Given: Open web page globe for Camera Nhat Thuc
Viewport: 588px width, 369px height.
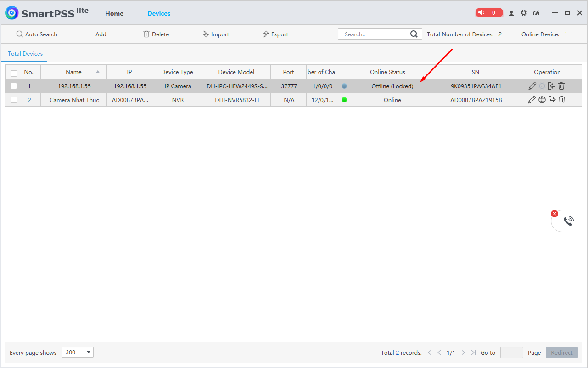Looking at the screenshot, I should pyautogui.click(x=542, y=100).
